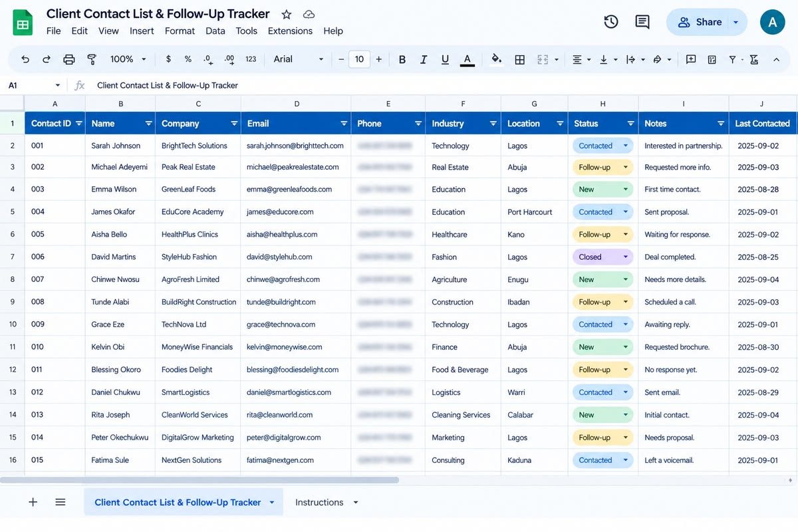Viewport: 798px width, 532px height.
Task: Open the fill color bucket
Action: (x=497, y=59)
